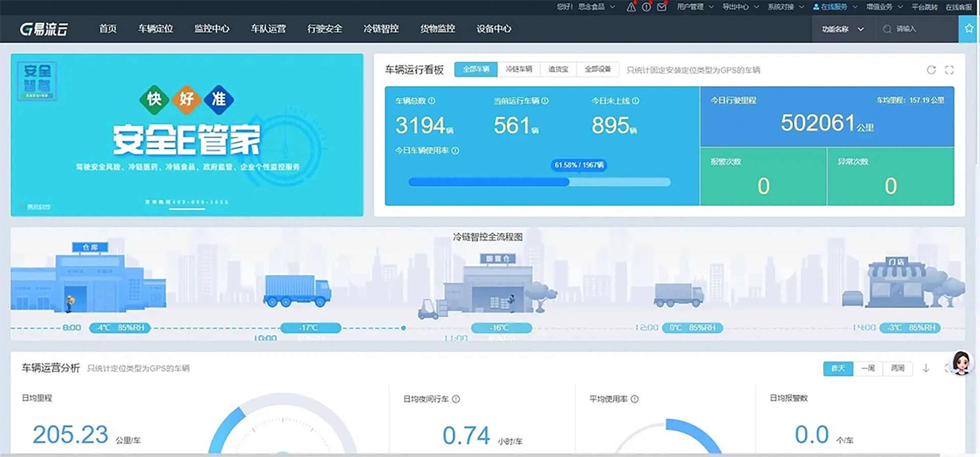Select the 全部车辆 filter
The image size is (980, 457).
pos(476,69)
